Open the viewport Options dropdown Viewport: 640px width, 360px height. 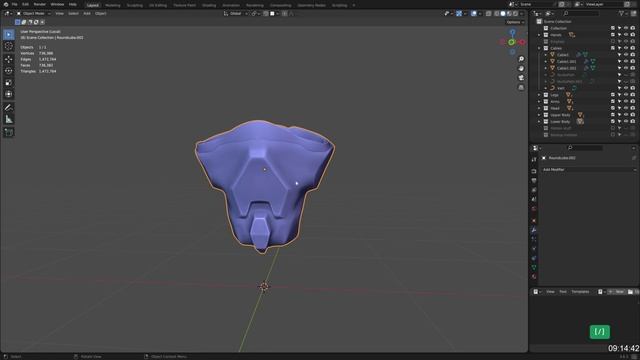click(x=515, y=22)
